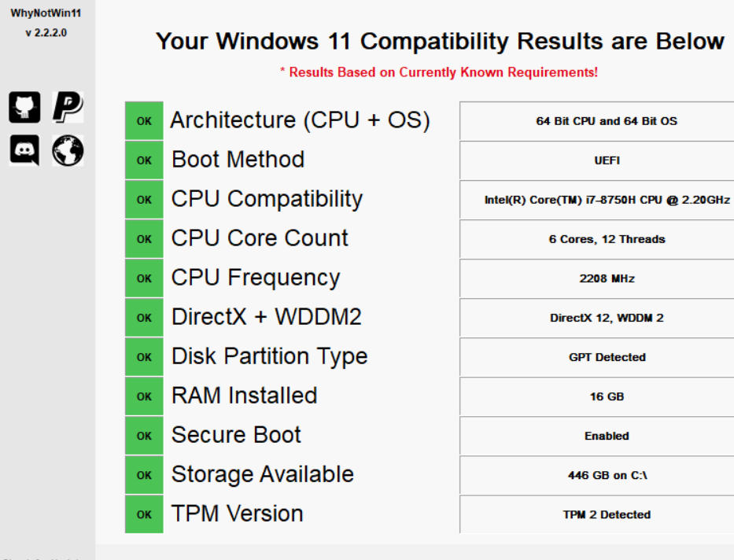734x560 pixels.
Task: Click the Intel Core i7-8750H result box
Action: point(607,200)
